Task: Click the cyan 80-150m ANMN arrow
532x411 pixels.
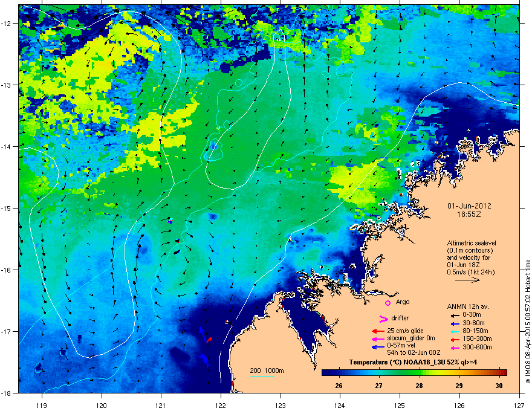Action: (454, 331)
